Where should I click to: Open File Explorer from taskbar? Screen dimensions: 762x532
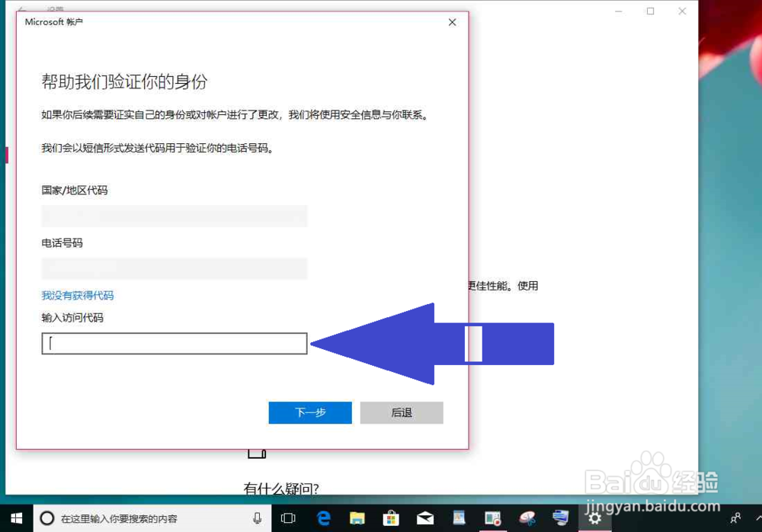(357, 518)
